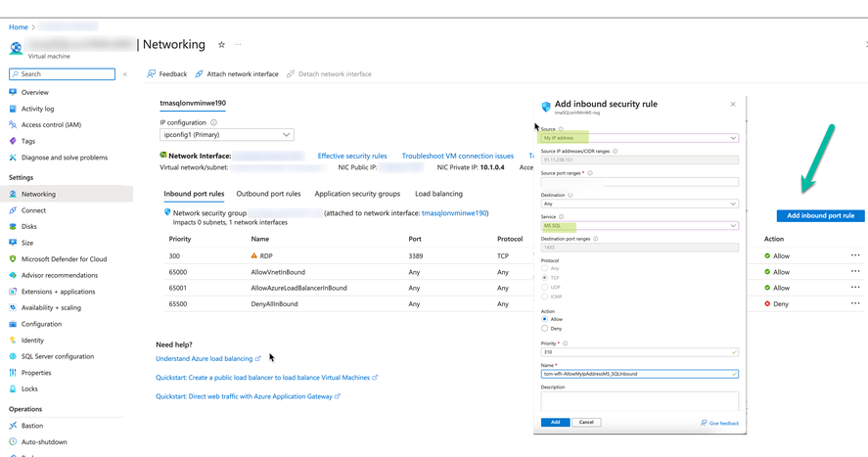Viewport: 868px width, 457px height.
Task: Click the info icon beside the Priority field label
Action: (566, 343)
